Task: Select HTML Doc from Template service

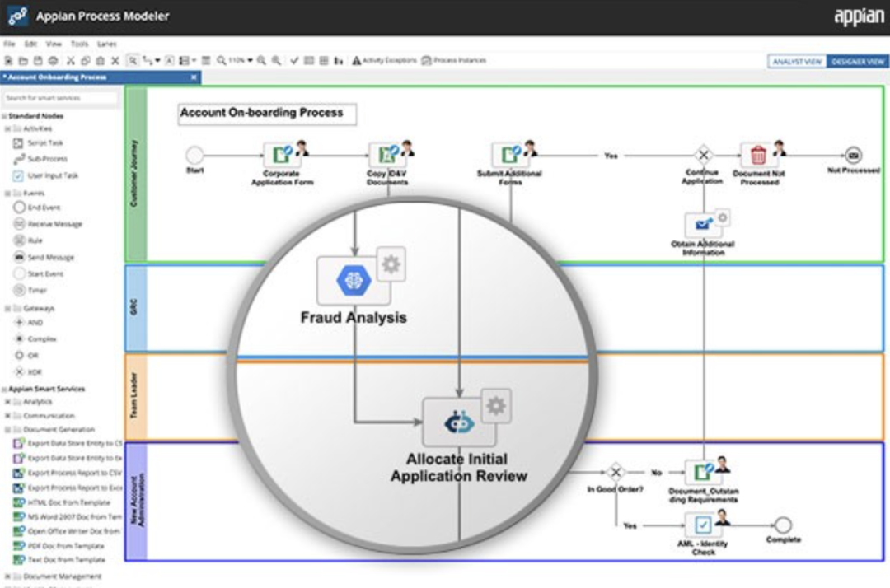Action: (63, 502)
